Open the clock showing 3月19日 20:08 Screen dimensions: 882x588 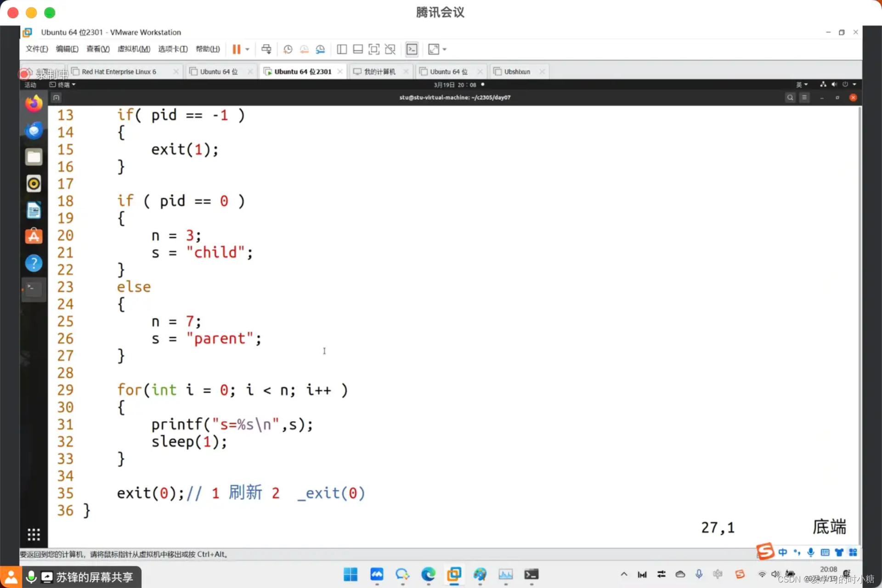click(x=455, y=85)
